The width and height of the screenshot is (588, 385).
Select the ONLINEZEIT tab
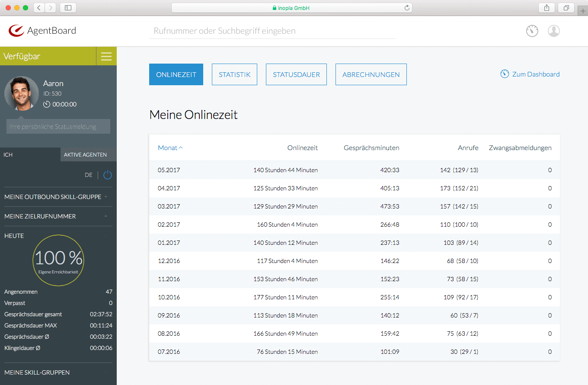(x=176, y=74)
